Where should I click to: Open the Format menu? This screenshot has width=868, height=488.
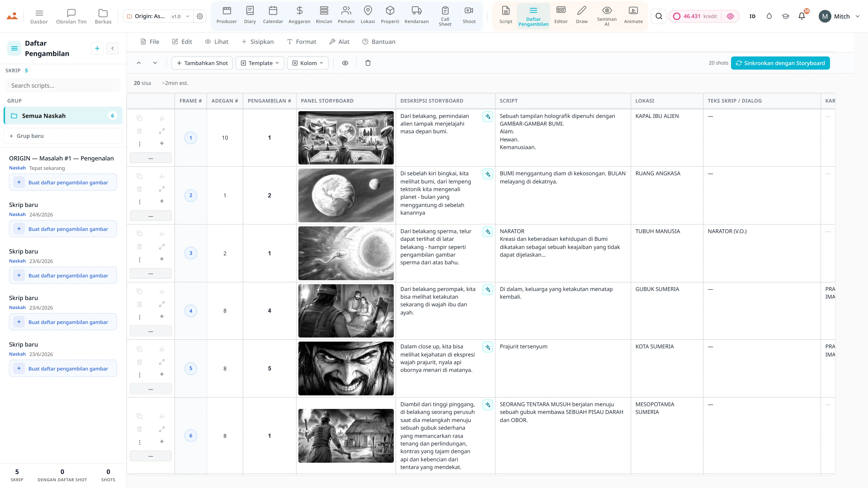pos(302,42)
